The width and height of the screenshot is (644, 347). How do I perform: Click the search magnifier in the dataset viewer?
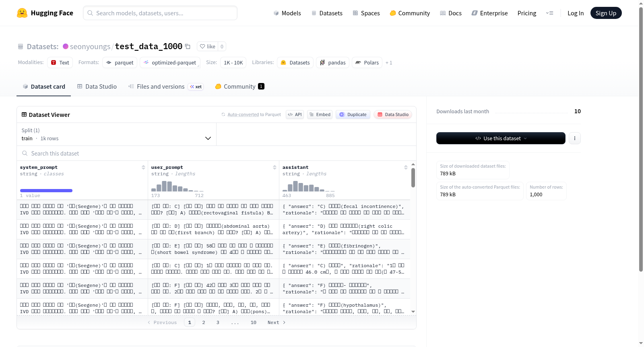[25, 153]
